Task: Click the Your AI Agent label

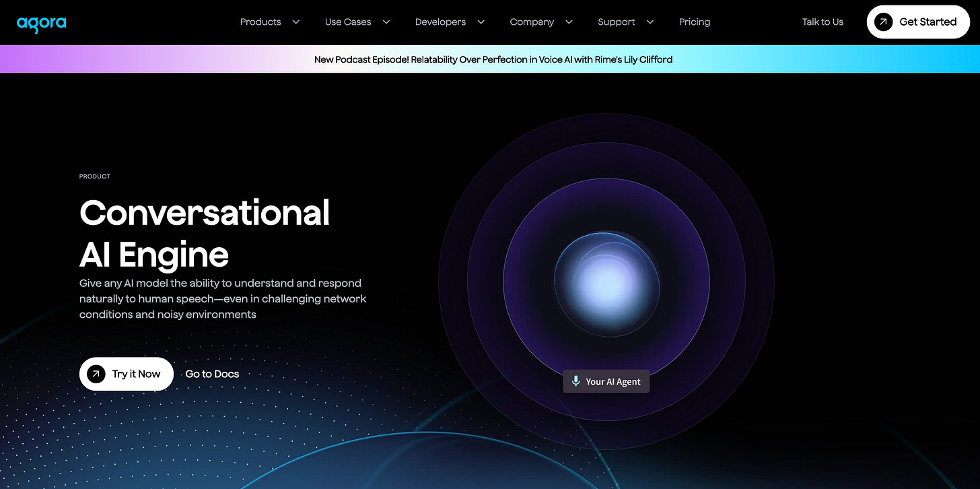Action: [x=606, y=381]
